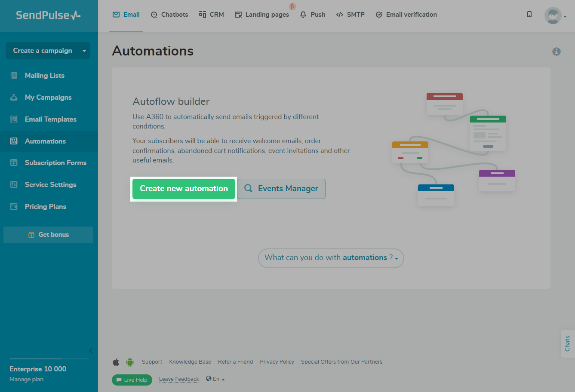Open the CRM tab
Image resolution: width=575 pixels, height=392 pixels.
212,15
